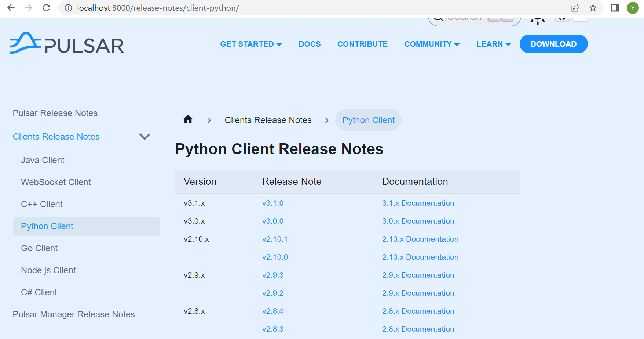
Task: Select the v2.9.x version cell
Action: [194, 275]
